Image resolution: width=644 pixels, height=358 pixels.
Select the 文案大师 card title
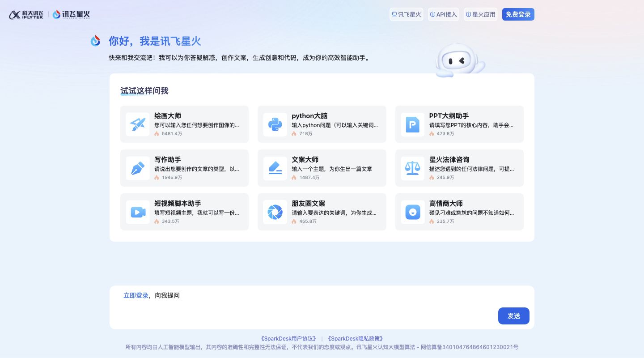305,160
